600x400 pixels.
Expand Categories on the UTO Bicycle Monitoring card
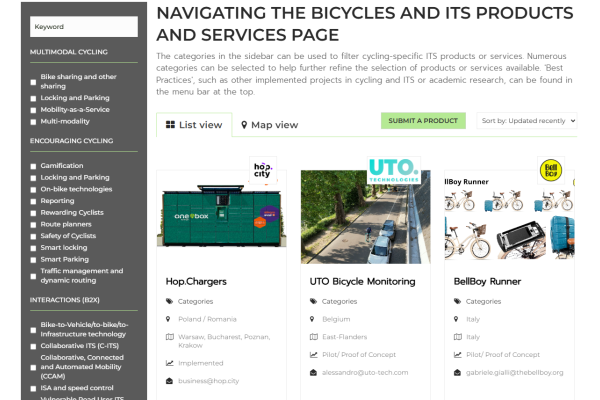(x=339, y=301)
